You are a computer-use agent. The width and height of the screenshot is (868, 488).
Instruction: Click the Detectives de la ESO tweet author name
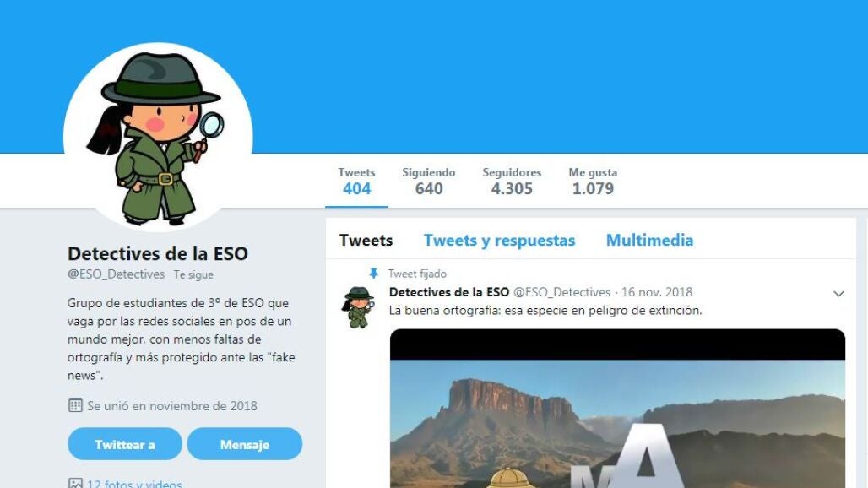(x=449, y=292)
